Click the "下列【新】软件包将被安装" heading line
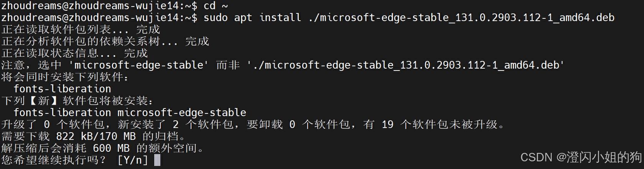 coord(77,101)
